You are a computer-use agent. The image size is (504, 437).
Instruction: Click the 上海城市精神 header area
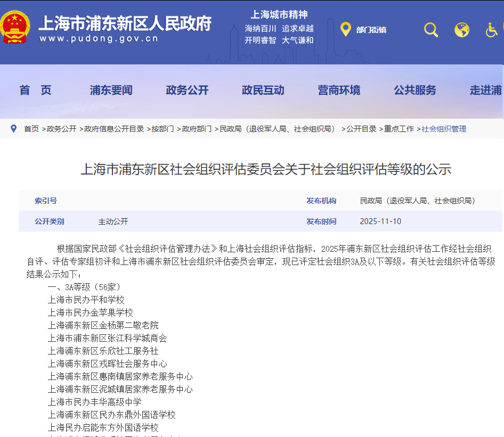pos(279,15)
